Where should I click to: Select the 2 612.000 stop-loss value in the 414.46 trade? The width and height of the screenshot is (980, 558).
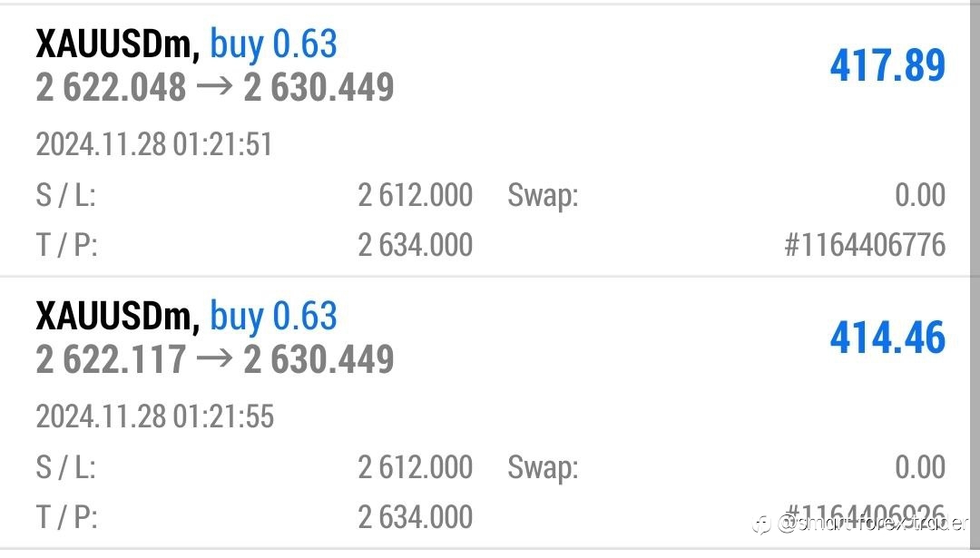point(415,467)
